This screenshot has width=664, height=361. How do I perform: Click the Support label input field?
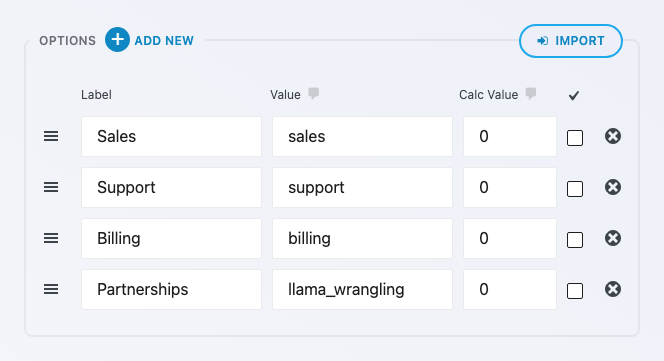(x=172, y=187)
